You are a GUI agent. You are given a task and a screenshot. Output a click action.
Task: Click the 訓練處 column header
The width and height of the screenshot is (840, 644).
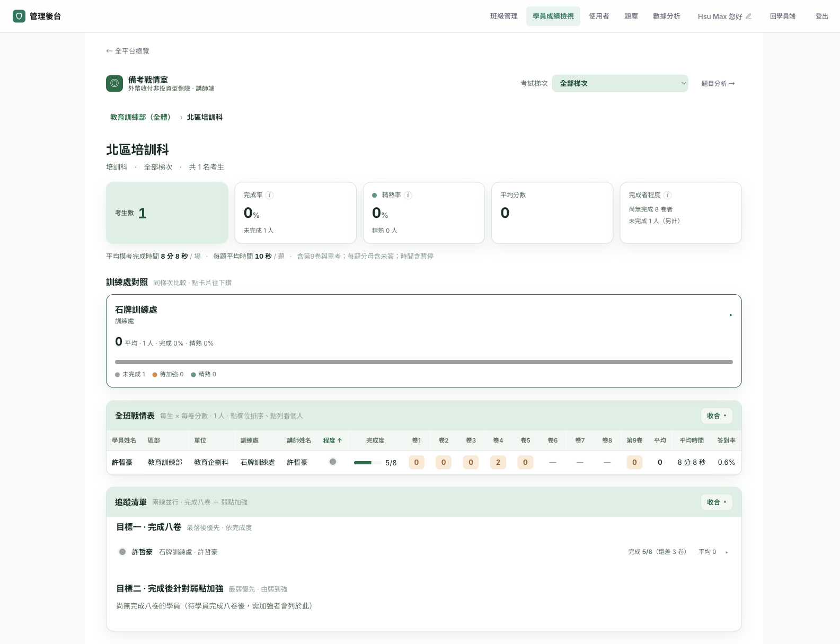pos(250,440)
